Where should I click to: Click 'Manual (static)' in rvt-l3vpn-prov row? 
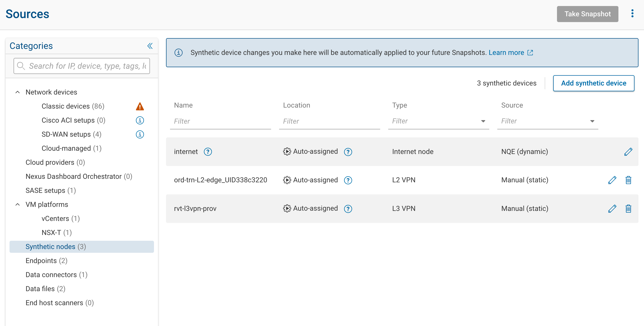coord(525,209)
